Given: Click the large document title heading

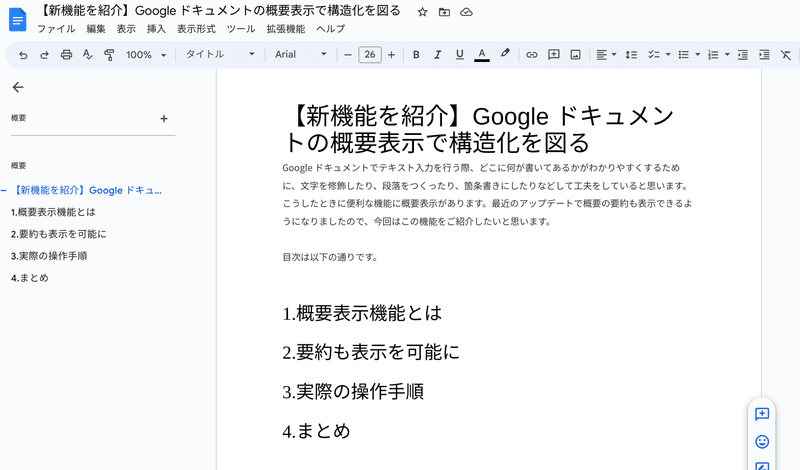Looking at the screenshot, I should tap(479, 130).
